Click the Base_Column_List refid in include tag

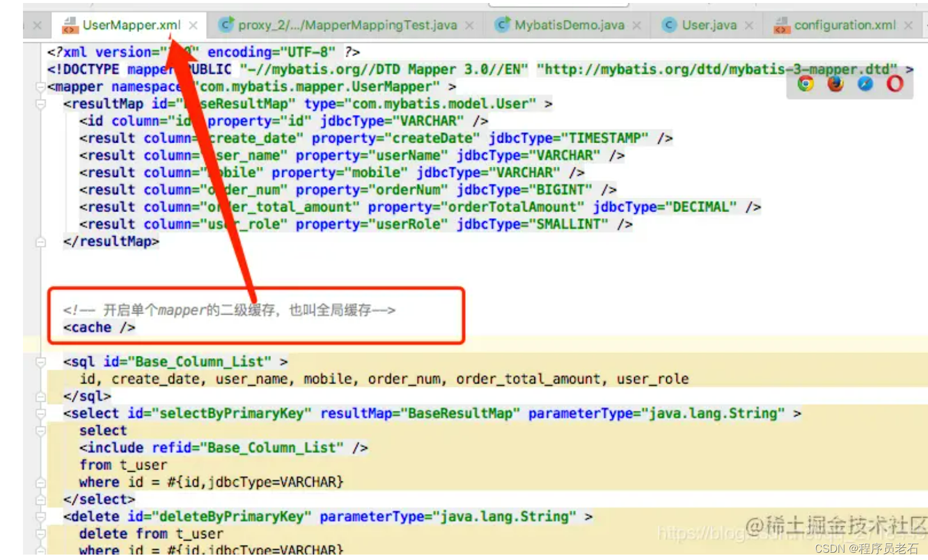[270, 448]
